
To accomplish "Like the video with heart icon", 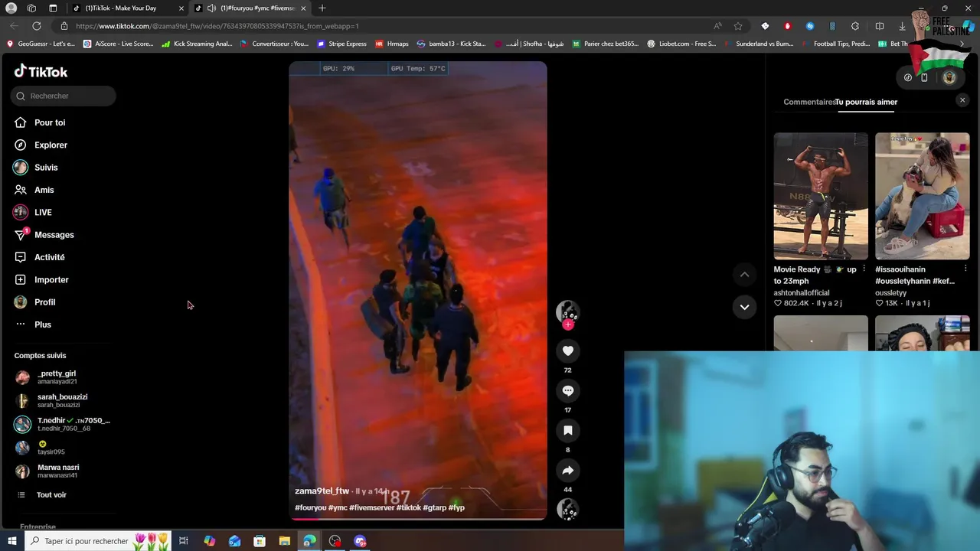I will [x=568, y=351].
